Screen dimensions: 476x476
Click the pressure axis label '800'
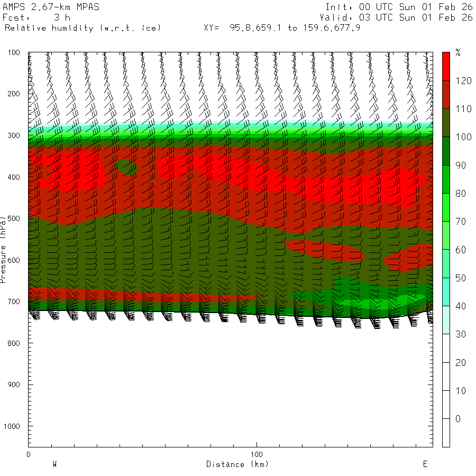14,343
